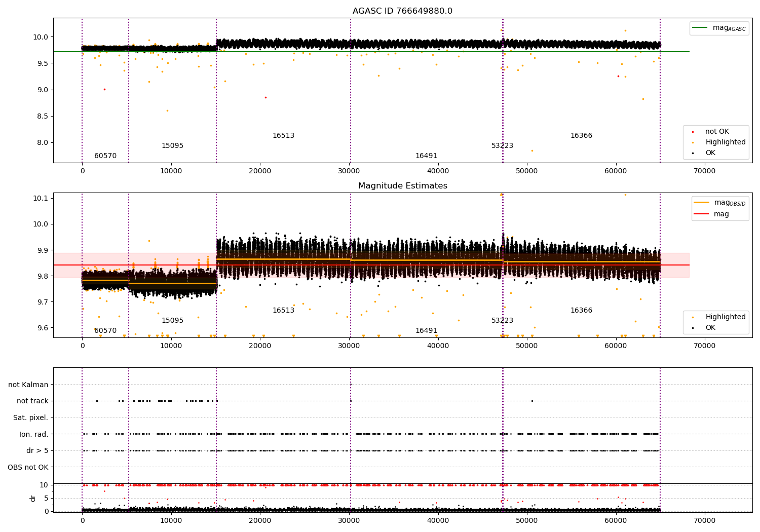Click the dr axis tick labeled 5

47,498
